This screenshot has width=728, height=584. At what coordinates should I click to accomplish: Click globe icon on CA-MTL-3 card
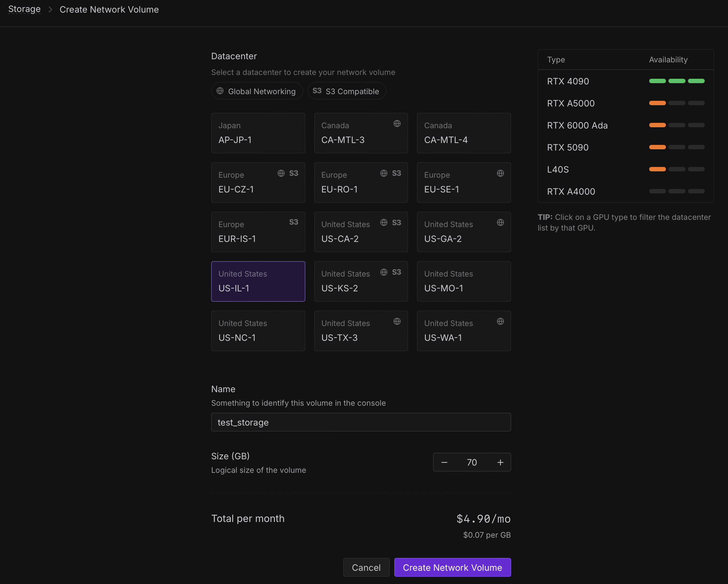(397, 123)
